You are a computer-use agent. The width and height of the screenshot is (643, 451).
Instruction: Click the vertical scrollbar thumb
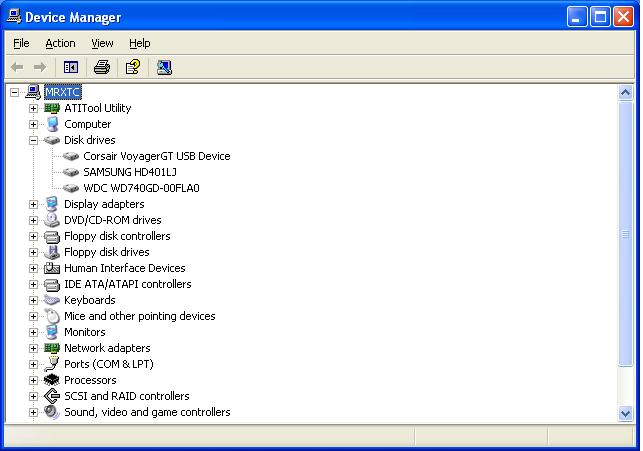625,234
